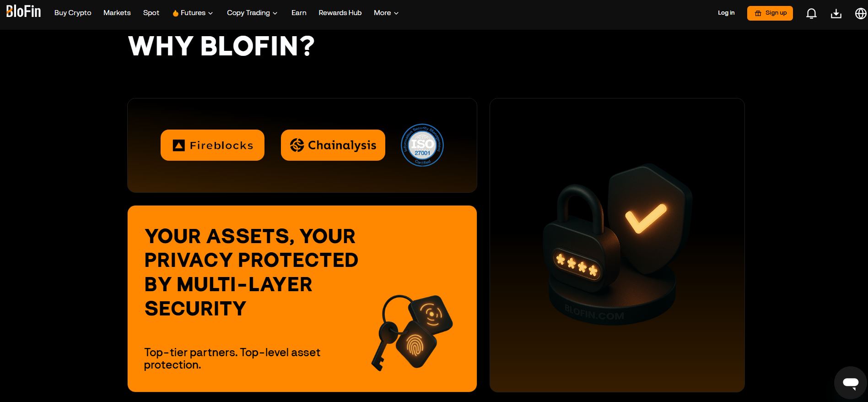The width and height of the screenshot is (868, 402).
Task: Click the BloFin logo
Action: (x=24, y=11)
